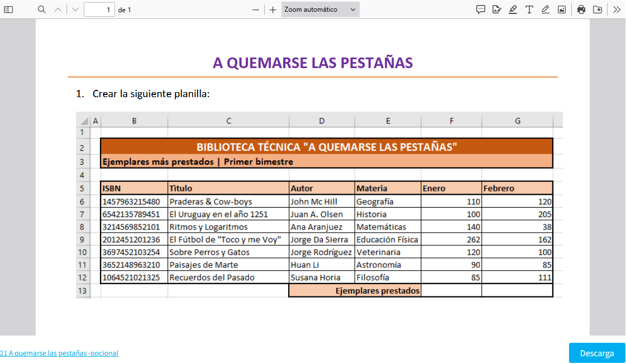
Task: Zoom out with the minus button
Action: coord(256,9)
